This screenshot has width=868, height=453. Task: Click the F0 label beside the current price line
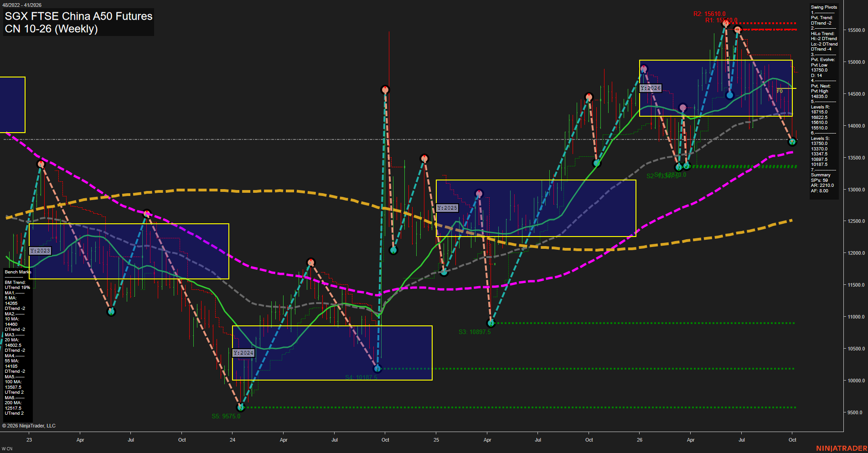[x=780, y=91]
